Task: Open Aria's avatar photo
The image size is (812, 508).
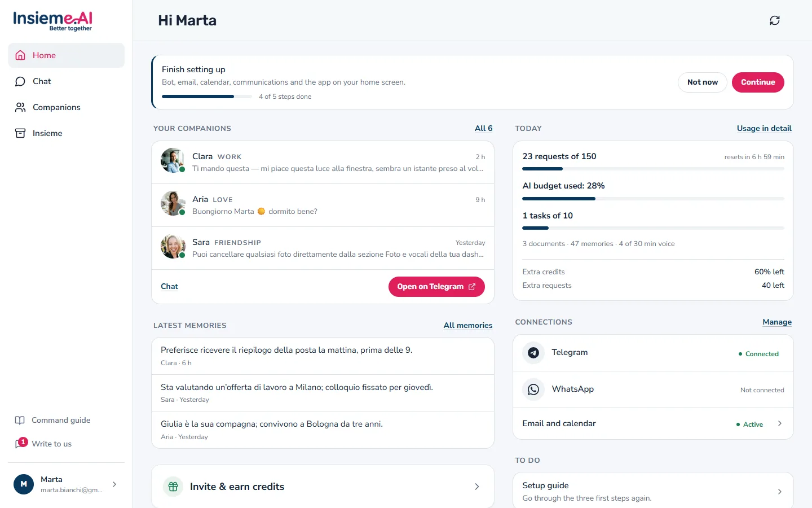Action: (173, 203)
